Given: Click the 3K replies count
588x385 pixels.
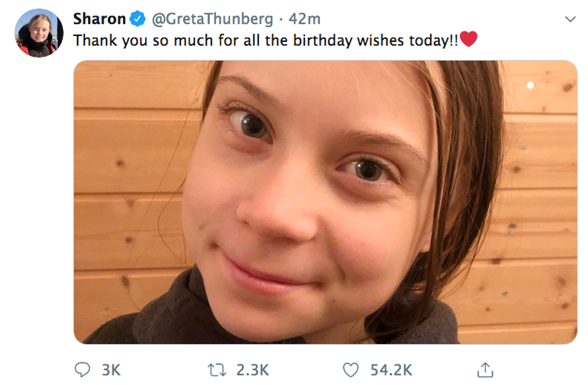Looking at the screenshot, I should pos(111,370).
